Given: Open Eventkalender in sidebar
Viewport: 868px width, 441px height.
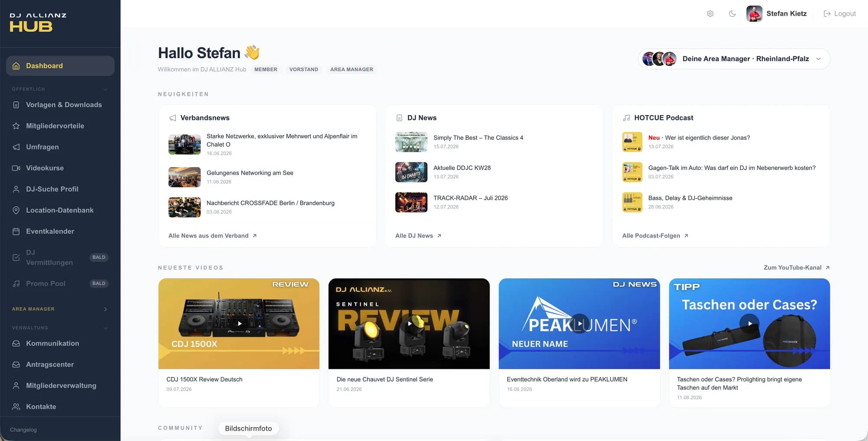Looking at the screenshot, I should (x=50, y=231).
